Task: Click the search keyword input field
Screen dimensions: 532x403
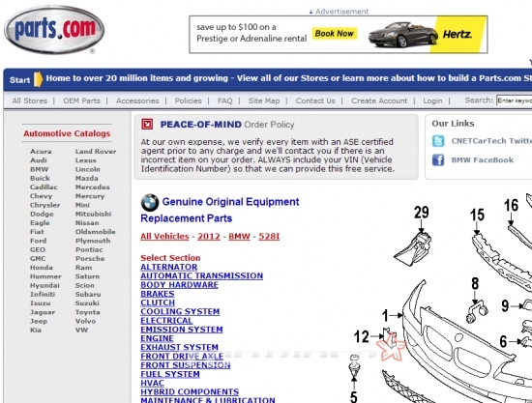Action: 514,101
